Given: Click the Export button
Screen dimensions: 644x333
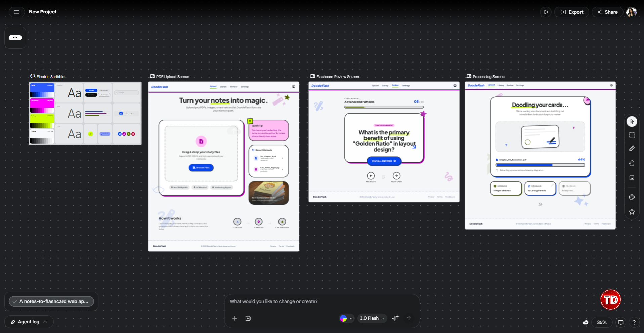Looking at the screenshot, I should (571, 12).
